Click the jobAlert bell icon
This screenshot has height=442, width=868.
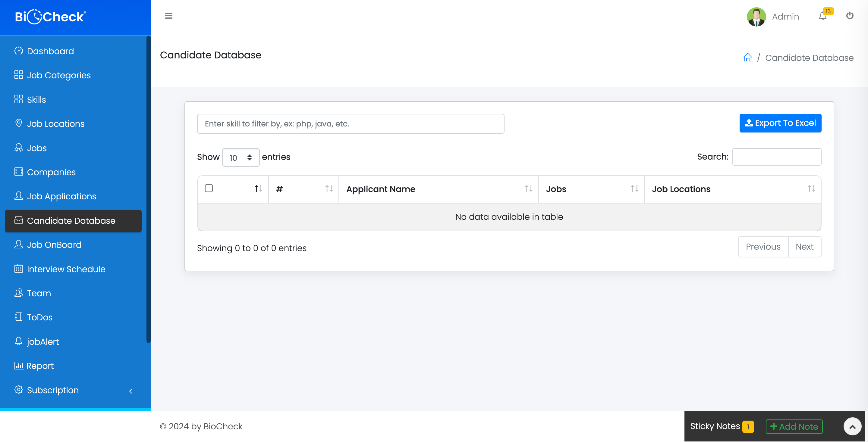point(19,341)
